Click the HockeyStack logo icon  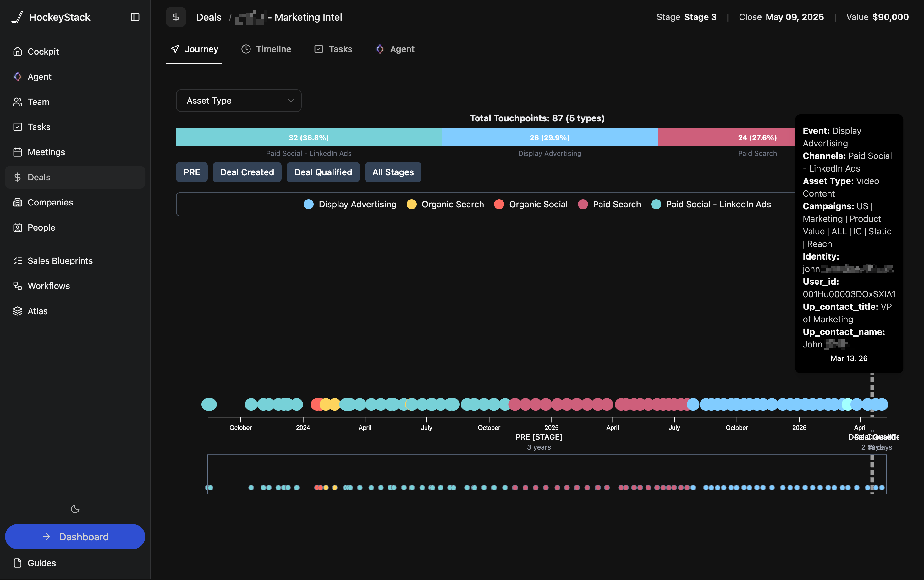point(17,17)
